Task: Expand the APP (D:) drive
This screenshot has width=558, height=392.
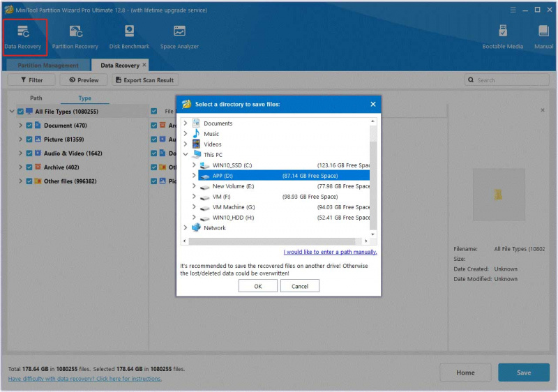Action: coord(194,175)
